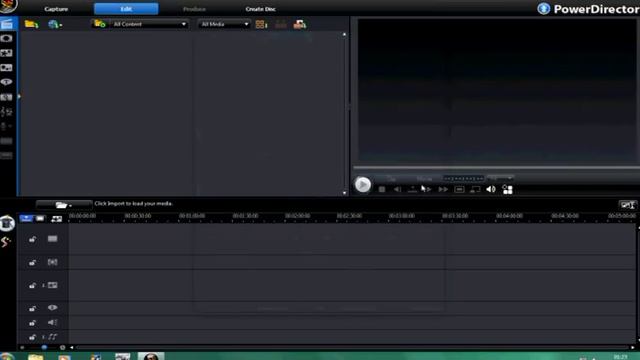Viewport: 640px width, 360px height.
Task: Open the Audio Mixing Room icon
Action: (x=7, y=111)
